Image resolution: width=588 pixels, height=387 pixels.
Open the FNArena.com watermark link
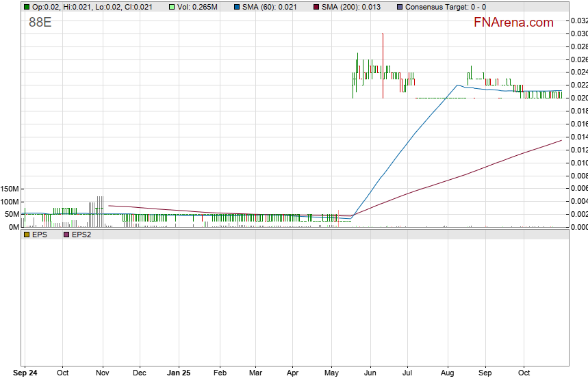513,23
